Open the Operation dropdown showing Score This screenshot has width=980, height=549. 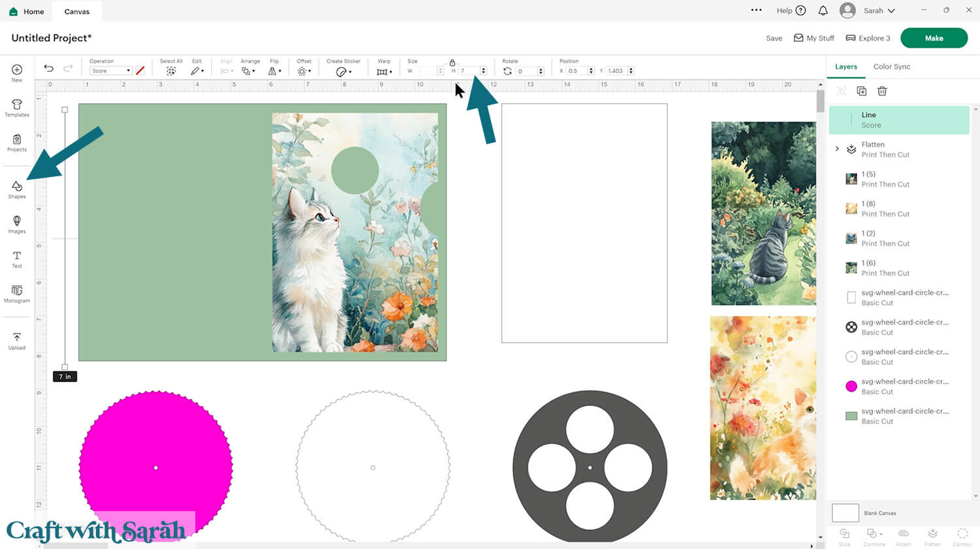110,71
